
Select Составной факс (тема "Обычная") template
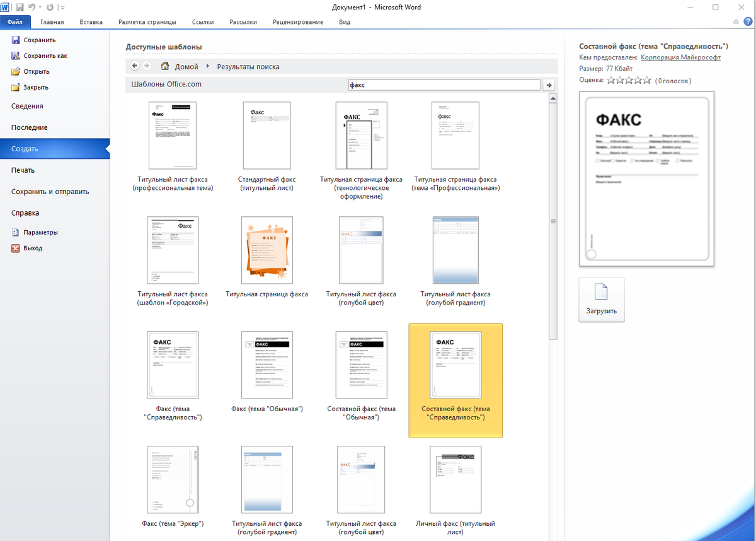361,376
